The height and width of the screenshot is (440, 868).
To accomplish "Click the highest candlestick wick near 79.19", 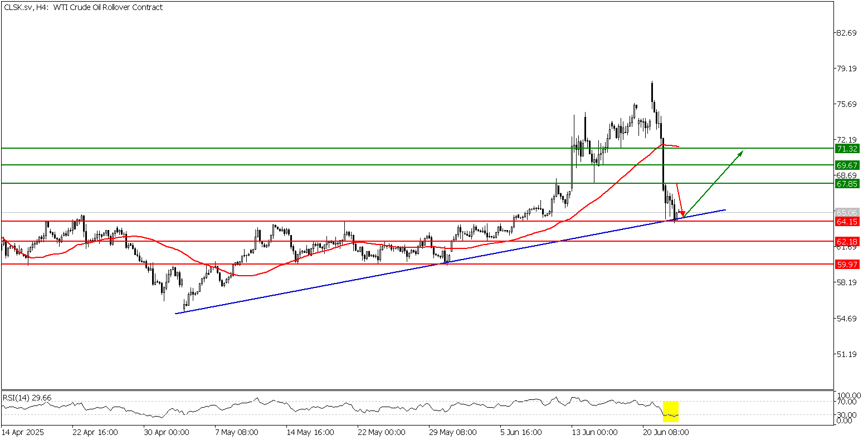I will [x=651, y=84].
